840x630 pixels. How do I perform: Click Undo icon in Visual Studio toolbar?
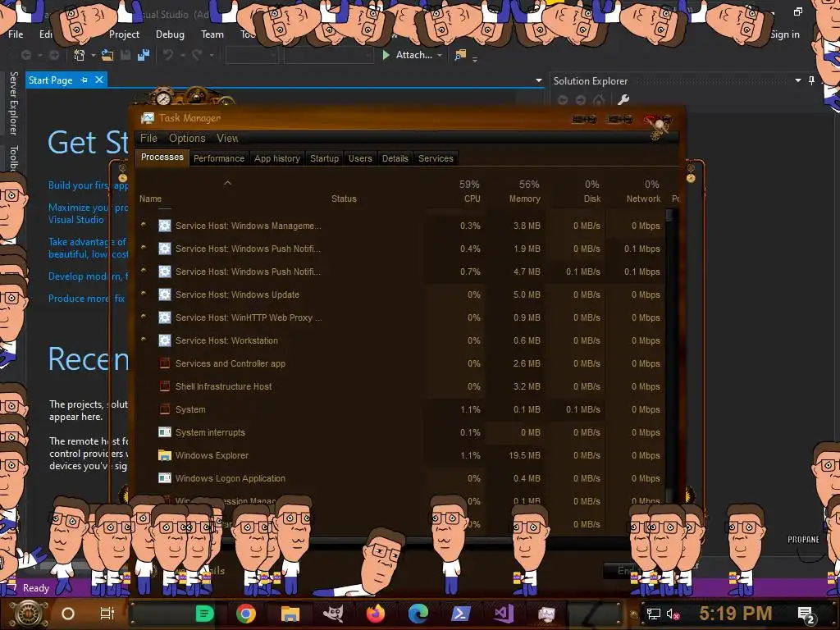(x=168, y=55)
